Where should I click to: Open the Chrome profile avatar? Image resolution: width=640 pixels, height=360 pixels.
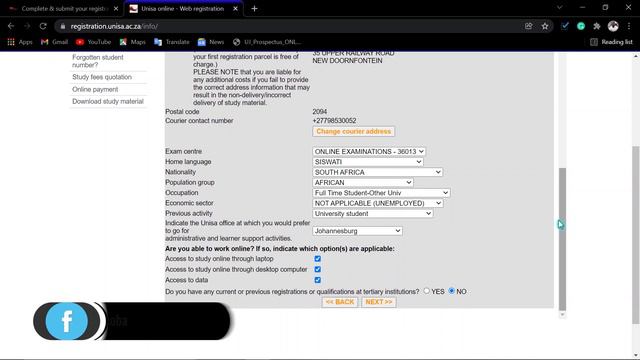(x=613, y=26)
